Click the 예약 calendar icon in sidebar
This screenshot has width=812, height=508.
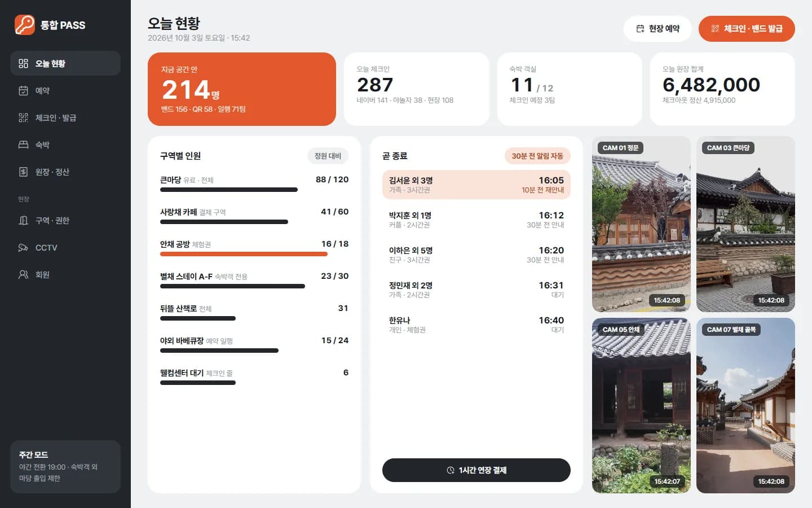click(x=23, y=90)
